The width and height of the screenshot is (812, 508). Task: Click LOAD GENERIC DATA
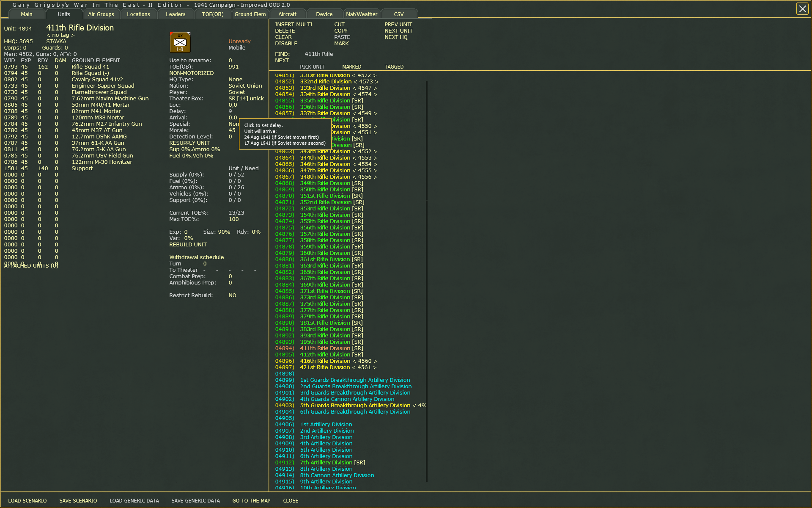point(134,501)
